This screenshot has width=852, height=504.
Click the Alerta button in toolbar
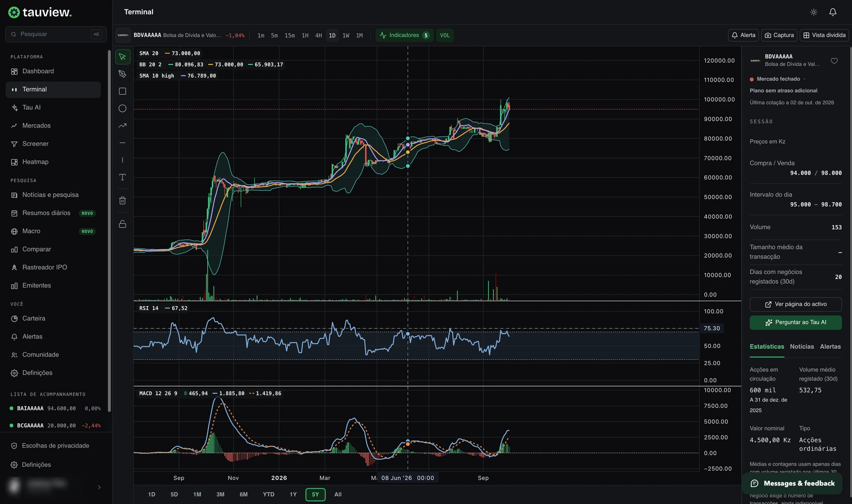coord(744,35)
